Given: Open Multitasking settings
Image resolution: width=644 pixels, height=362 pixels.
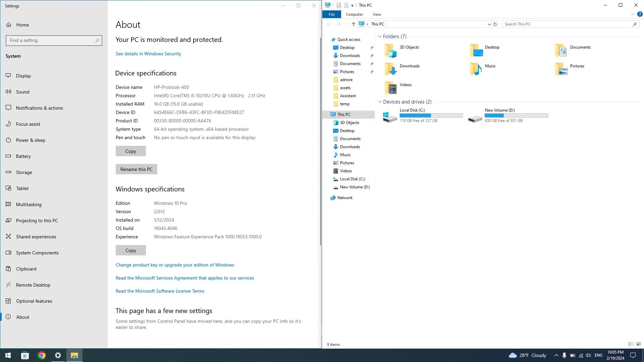Looking at the screenshot, I should point(54,204).
